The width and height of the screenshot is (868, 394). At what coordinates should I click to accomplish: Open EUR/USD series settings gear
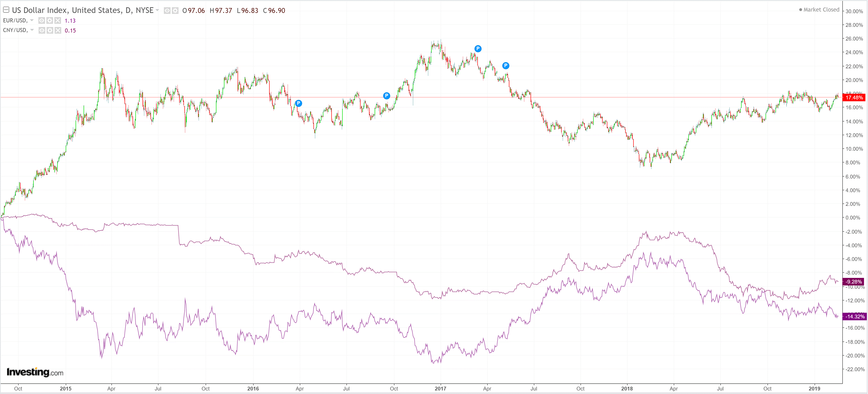(x=50, y=20)
